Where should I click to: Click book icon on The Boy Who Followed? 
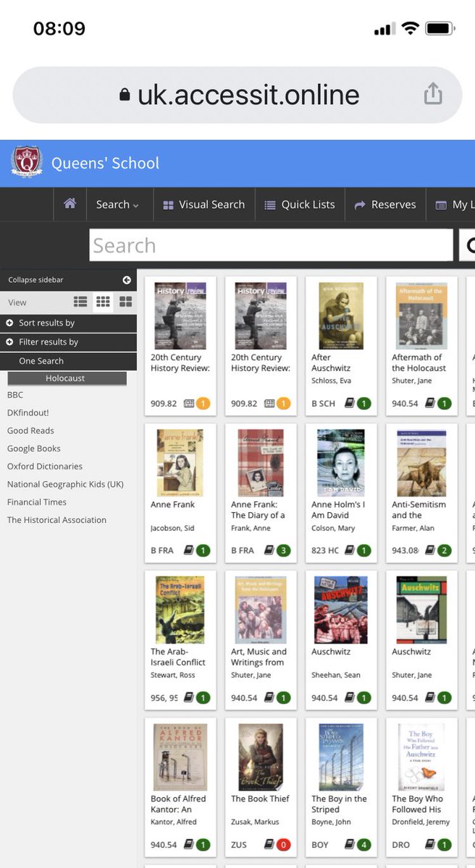429,845
